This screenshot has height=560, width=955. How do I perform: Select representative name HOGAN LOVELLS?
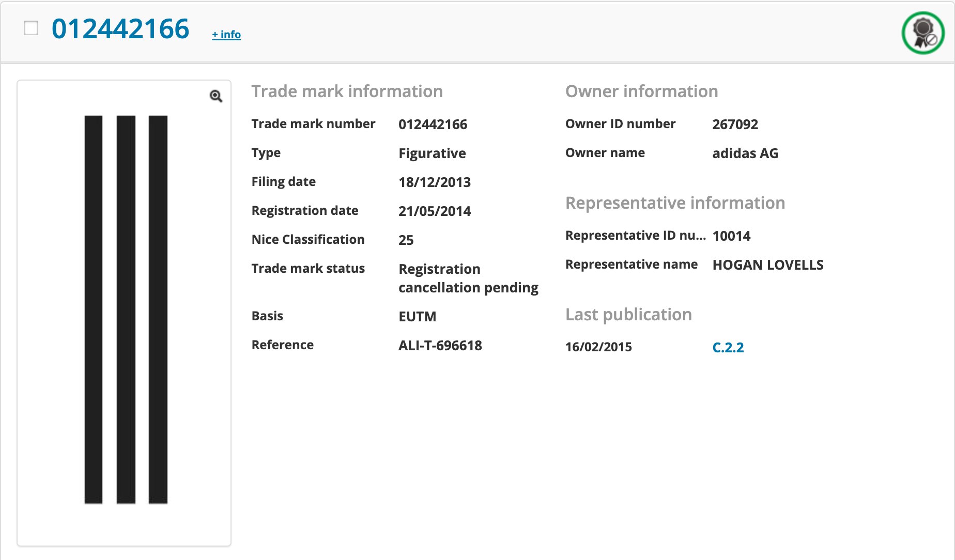(768, 265)
